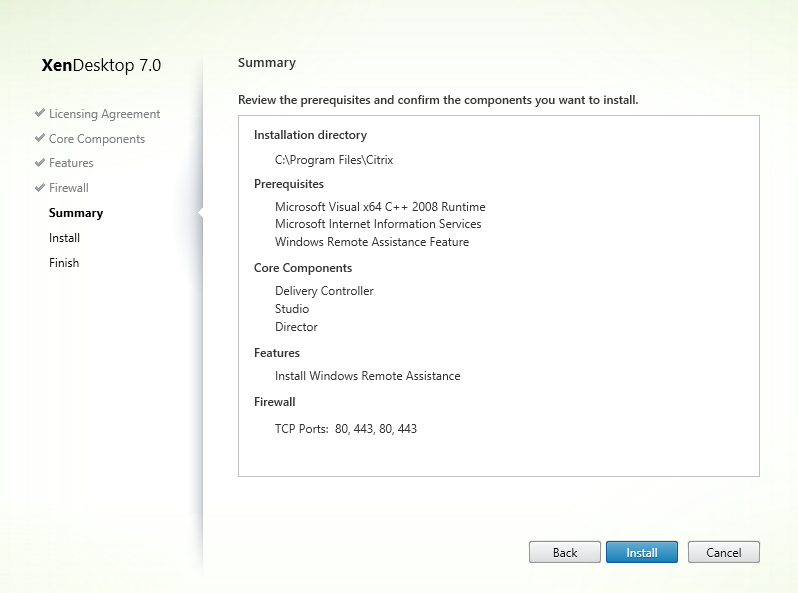Select Features step in sidebar
The height and width of the screenshot is (593, 798).
[x=71, y=163]
